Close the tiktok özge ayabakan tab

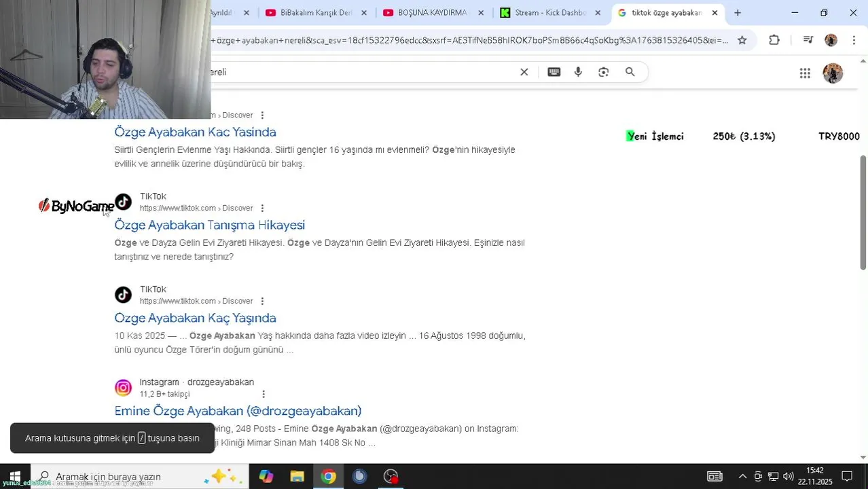pyautogui.click(x=715, y=13)
